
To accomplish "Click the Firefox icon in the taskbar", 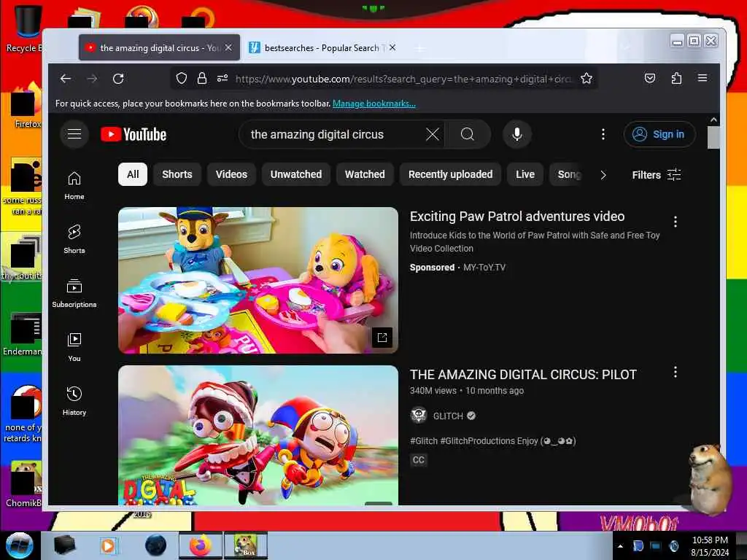I will coord(201,545).
